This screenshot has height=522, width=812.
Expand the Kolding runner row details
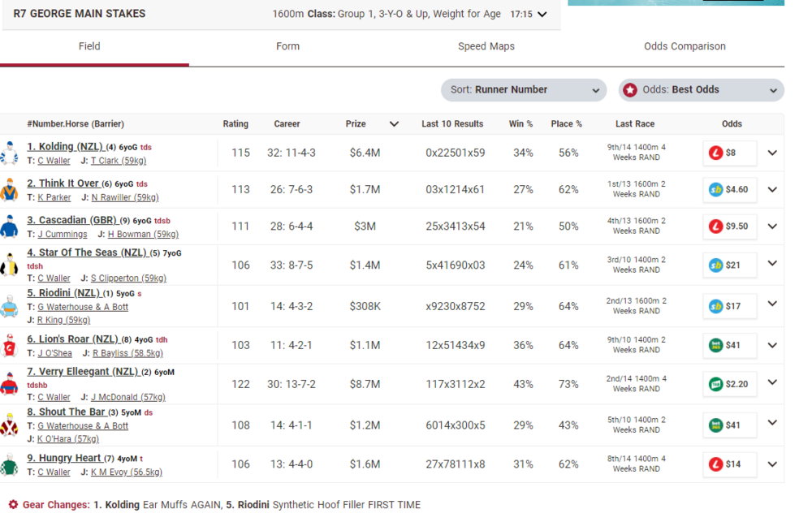pos(772,153)
